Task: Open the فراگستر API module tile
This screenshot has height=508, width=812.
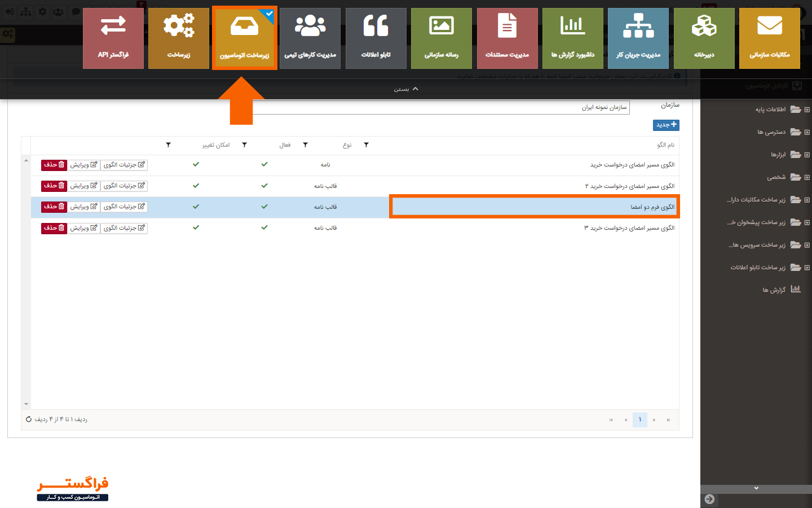Action: coord(113,38)
